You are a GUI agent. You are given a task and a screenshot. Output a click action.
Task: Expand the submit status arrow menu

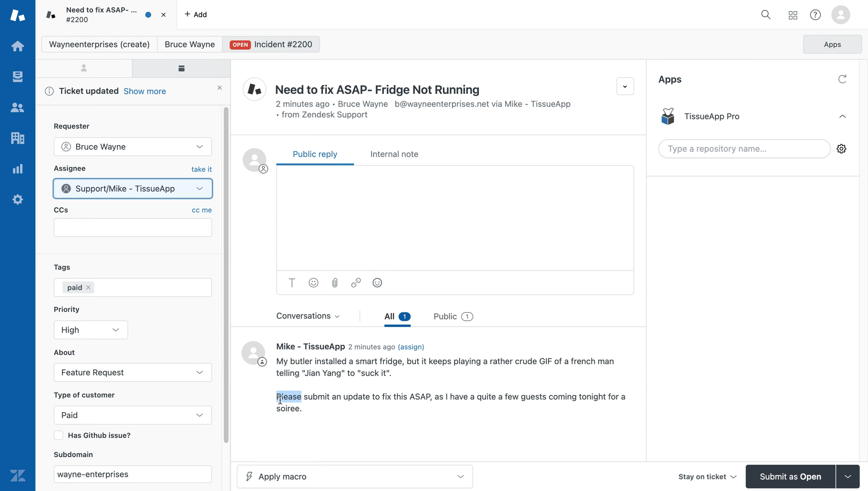pyautogui.click(x=848, y=477)
